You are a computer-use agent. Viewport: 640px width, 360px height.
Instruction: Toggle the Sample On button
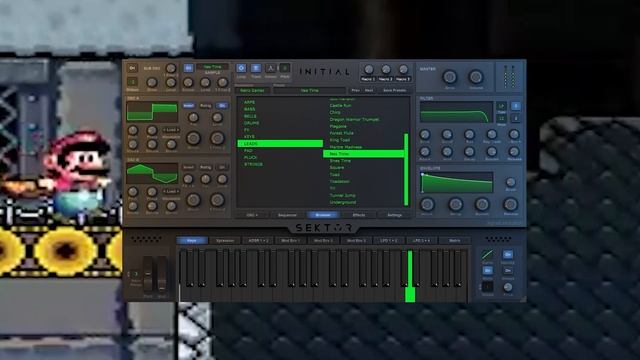tap(188, 68)
